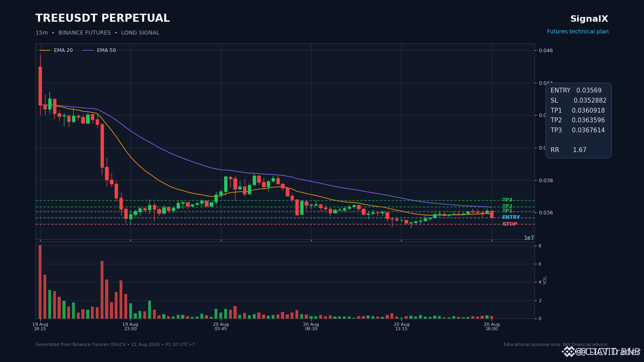Click the blue ENTRY level label on chart
Image resolution: width=644 pixels, height=362 pixels.
(x=511, y=217)
